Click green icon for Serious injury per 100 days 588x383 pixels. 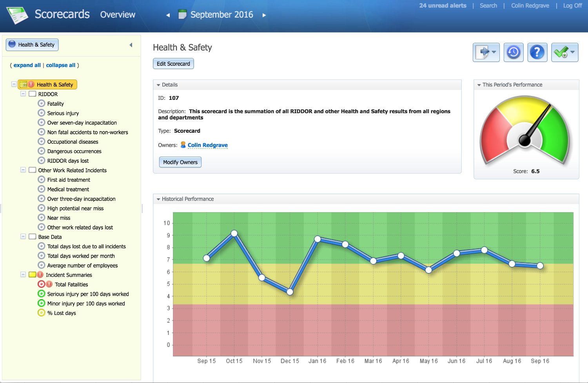[42, 294]
